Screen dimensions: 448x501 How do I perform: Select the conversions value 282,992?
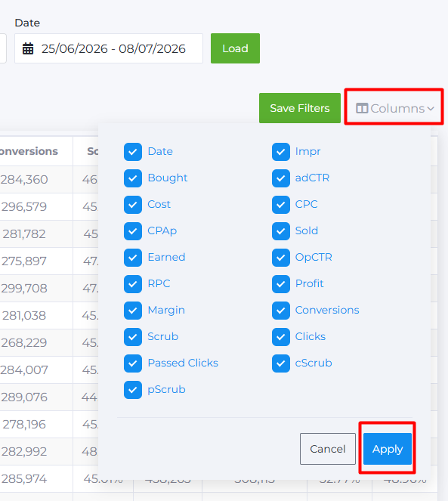[x=24, y=451]
